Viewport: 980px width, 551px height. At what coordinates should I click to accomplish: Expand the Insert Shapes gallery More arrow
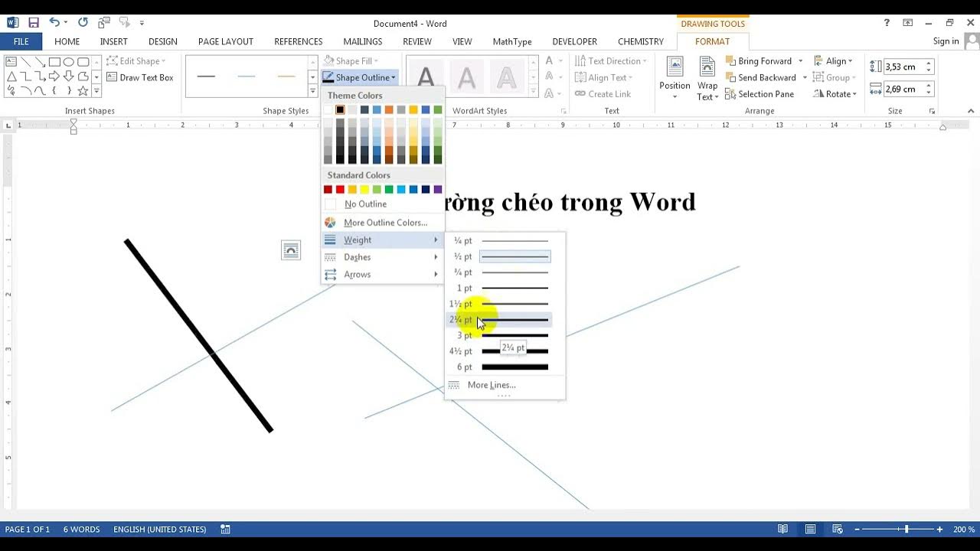coord(96,91)
